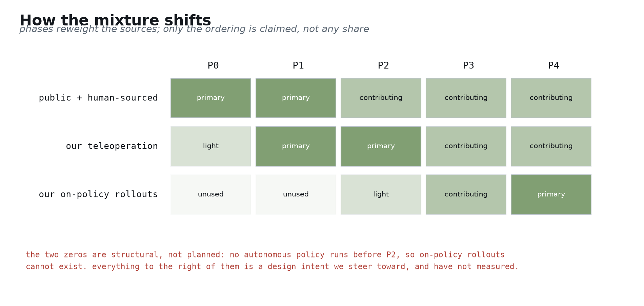Select the 'our teleoperation' row label

pyautogui.click(x=112, y=146)
